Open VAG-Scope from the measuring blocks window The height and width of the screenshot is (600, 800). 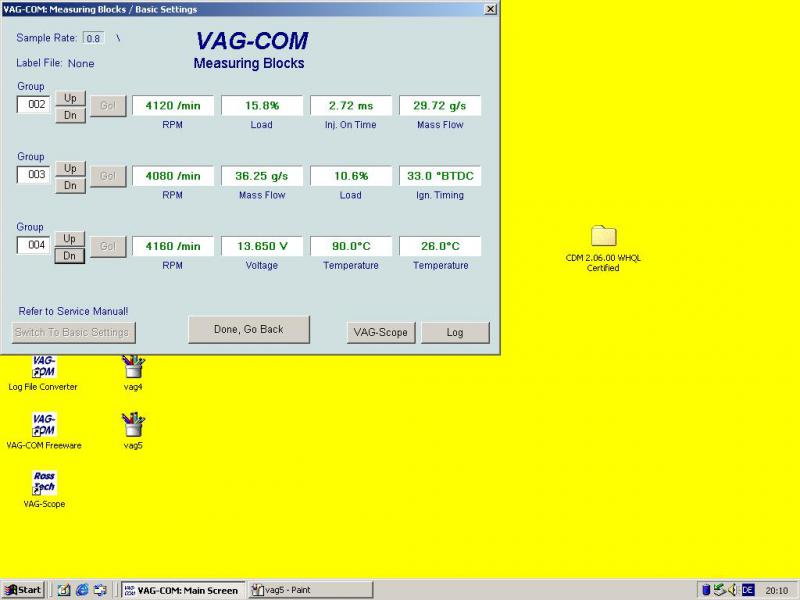pyautogui.click(x=380, y=333)
